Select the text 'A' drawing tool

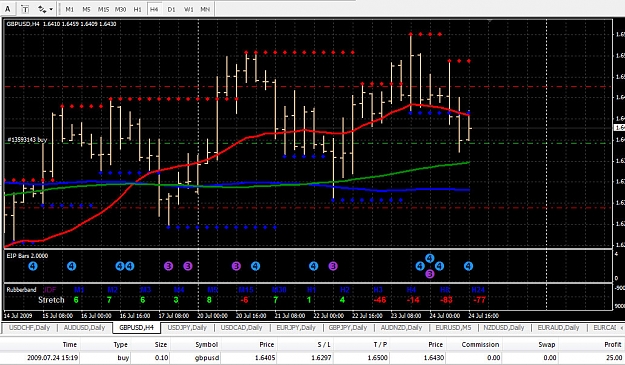[x=8, y=9]
